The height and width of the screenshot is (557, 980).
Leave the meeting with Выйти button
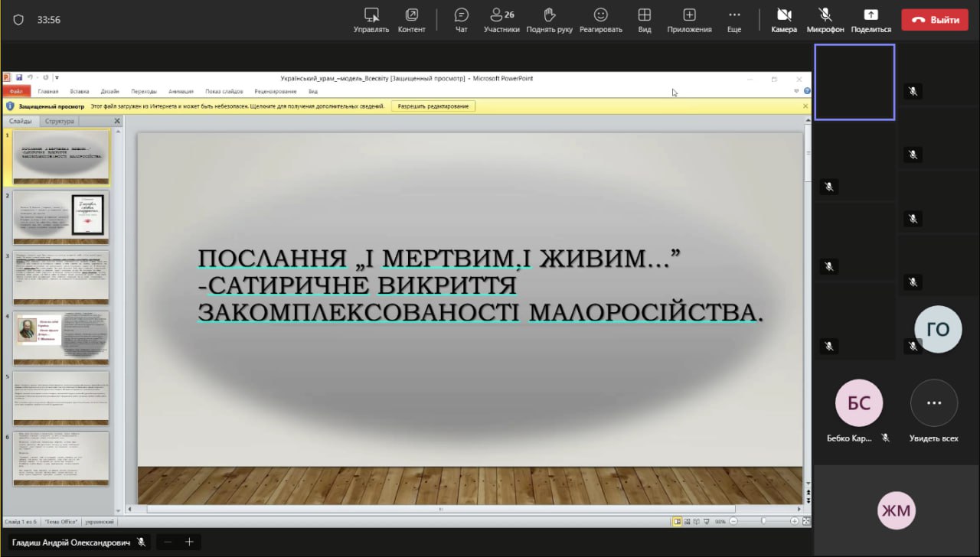[935, 20]
